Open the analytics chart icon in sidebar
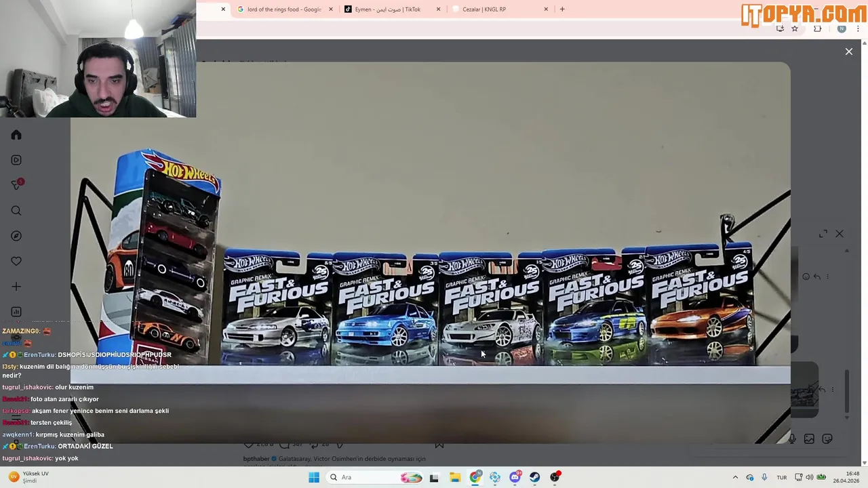Screen dimensions: 868x488 click(x=16, y=312)
